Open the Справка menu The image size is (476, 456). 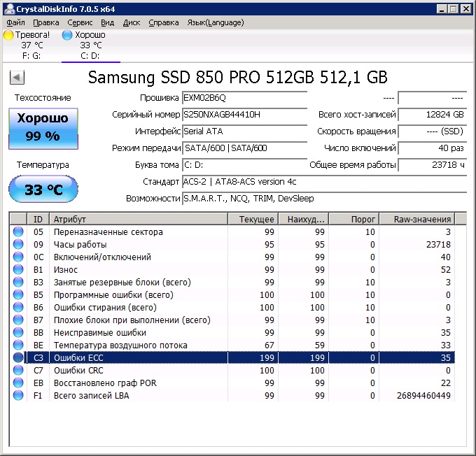(x=164, y=23)
